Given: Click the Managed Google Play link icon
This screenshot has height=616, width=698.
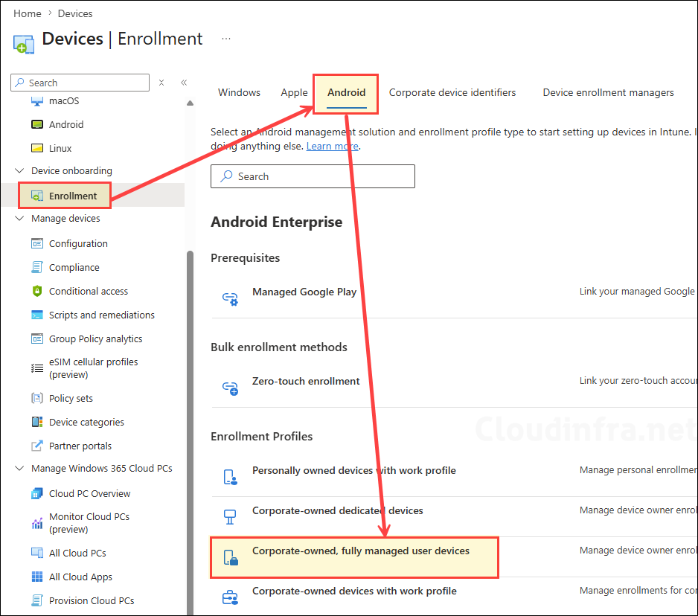Looking at the screenshot, I should click(x=230, y=298).
